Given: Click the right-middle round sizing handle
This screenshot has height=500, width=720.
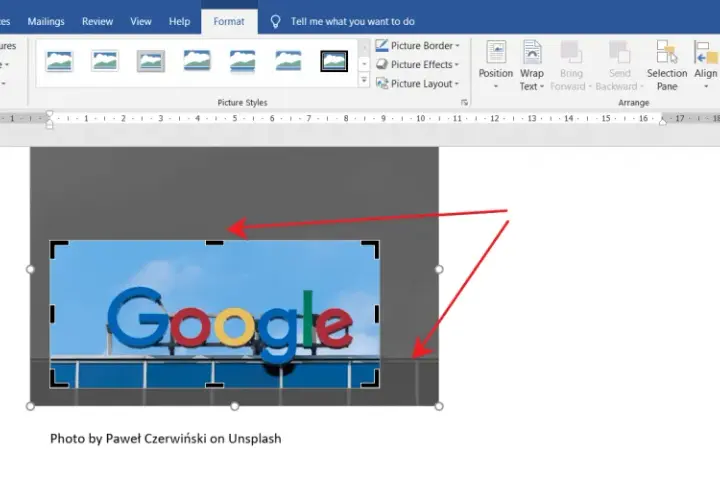Looking at the screenshot, I should click(439, 270).
